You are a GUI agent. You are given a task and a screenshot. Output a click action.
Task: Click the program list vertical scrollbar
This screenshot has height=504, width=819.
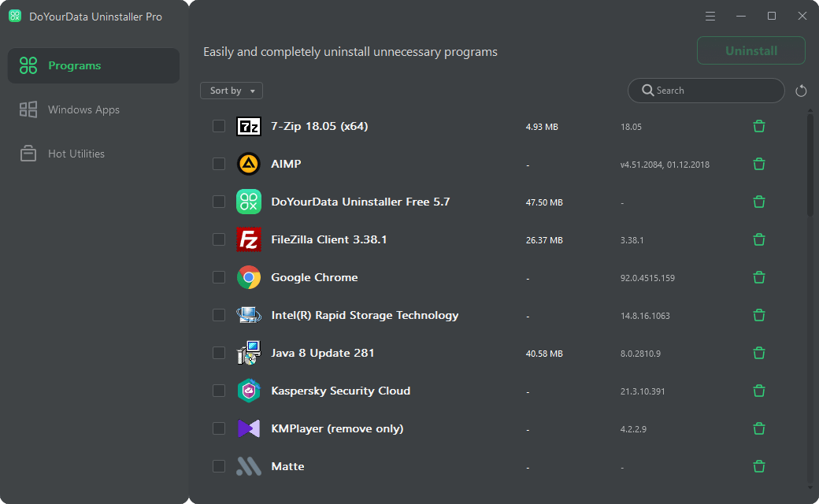coord(810,165)
